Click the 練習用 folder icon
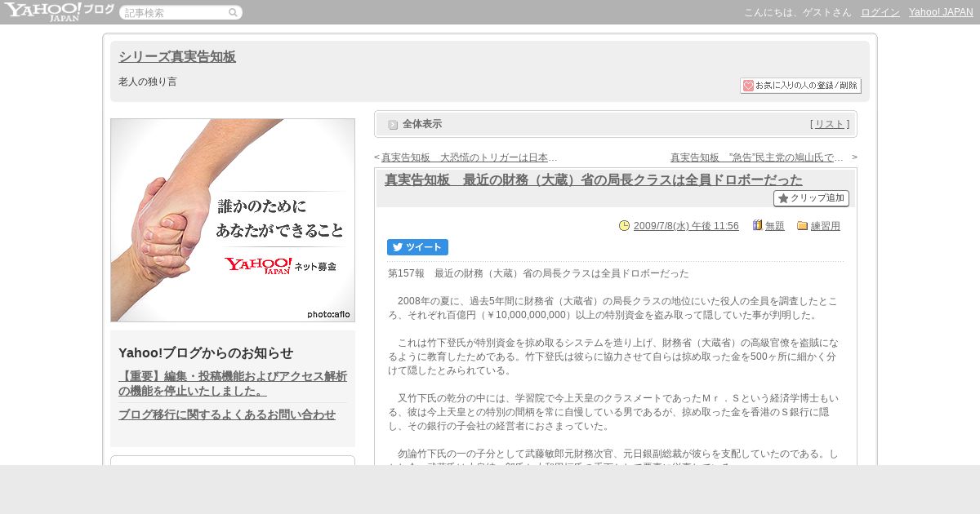 (x=802, y=226)
